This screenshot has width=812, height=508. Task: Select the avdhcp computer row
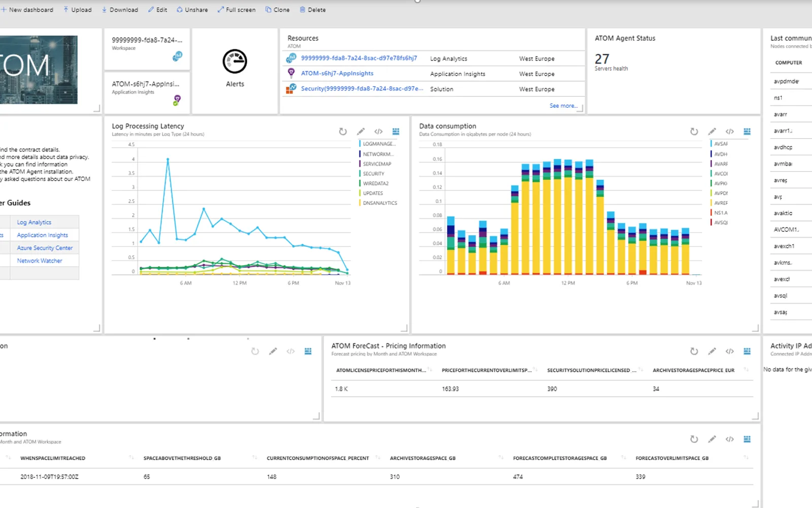point(791,147)
